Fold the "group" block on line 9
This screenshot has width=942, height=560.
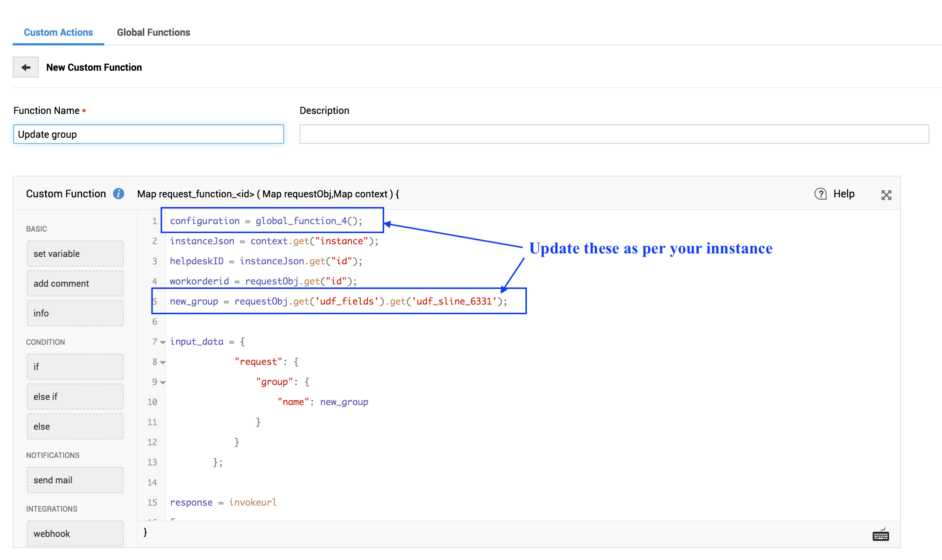pyautogui.click(x=163, y=382)
